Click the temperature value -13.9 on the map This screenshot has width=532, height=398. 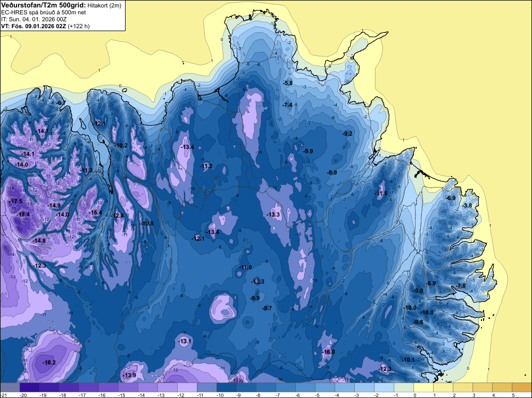(x=129, y=375)
